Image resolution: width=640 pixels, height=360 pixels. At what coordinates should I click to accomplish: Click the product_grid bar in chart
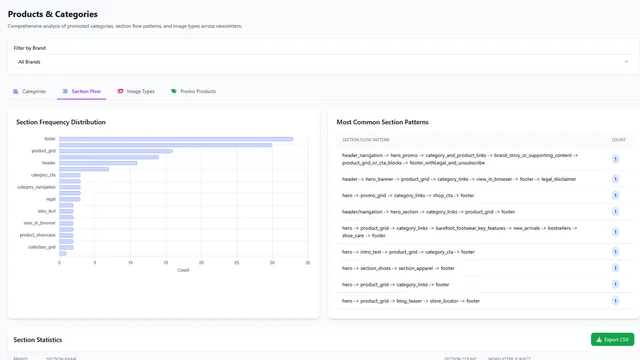[x=116, y=151]
